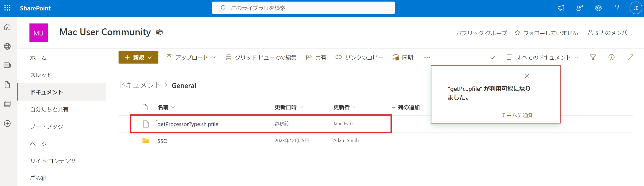Open the JE account profile avatar
The width and height of the screenshot is (644, 186).
[x=636, y=8]
